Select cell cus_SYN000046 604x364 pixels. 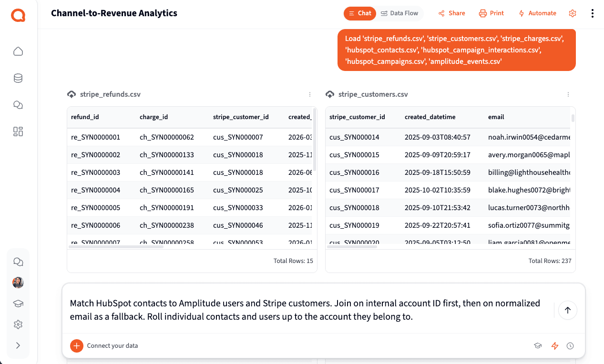pyautogui.click(x=238, y=225)
